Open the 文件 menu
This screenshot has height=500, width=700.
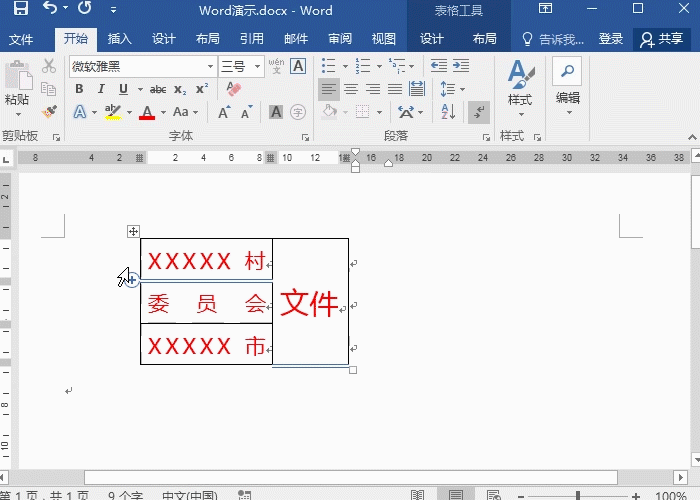(x=21, y=39)
